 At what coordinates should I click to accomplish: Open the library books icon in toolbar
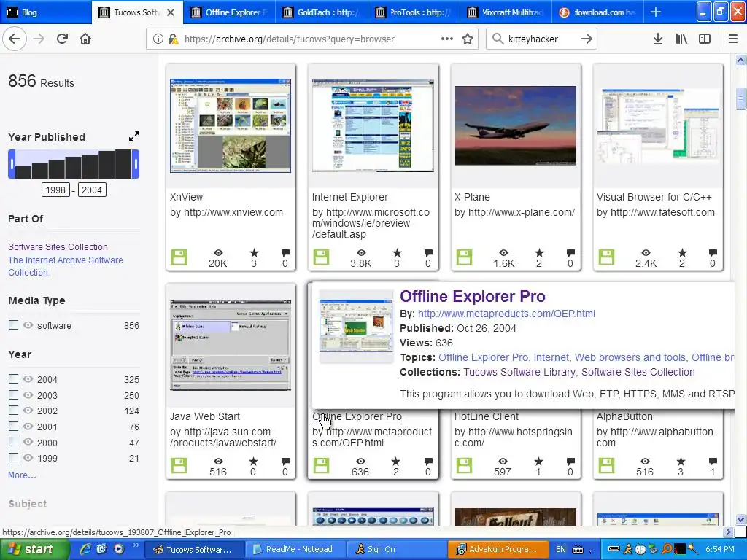681,39
